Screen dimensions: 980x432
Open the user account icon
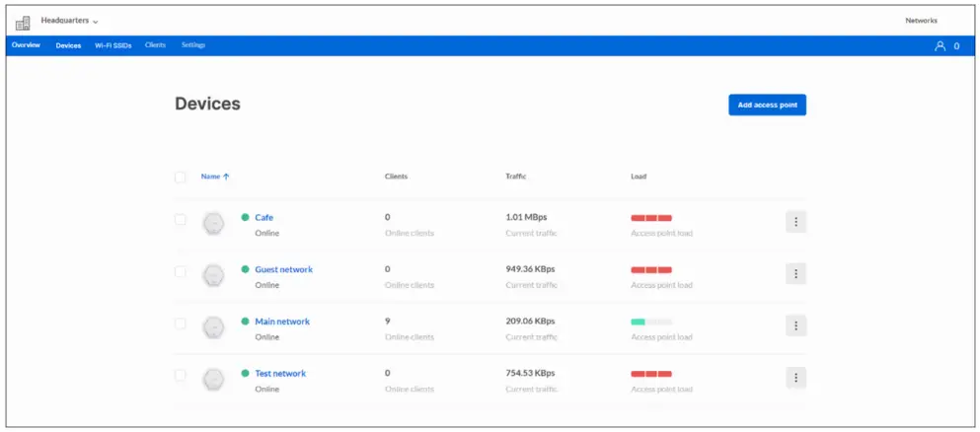click(x=940, y=46)
